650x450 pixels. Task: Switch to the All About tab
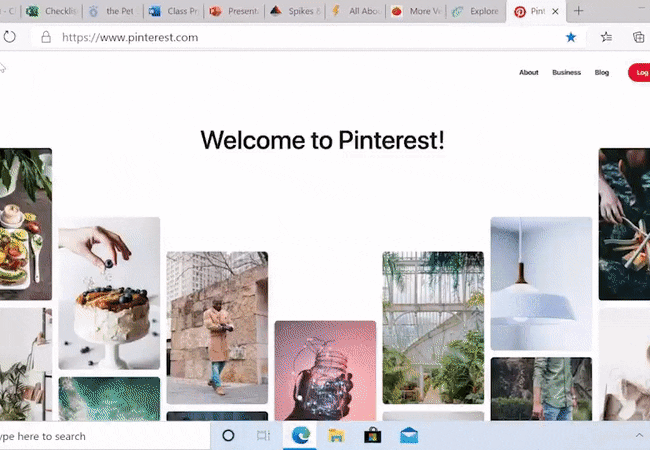356,11
